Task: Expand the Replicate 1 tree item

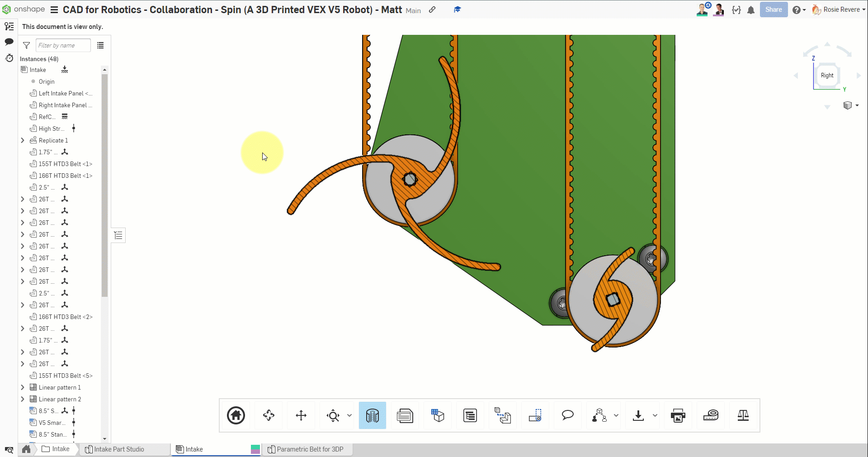Action: 23,140
